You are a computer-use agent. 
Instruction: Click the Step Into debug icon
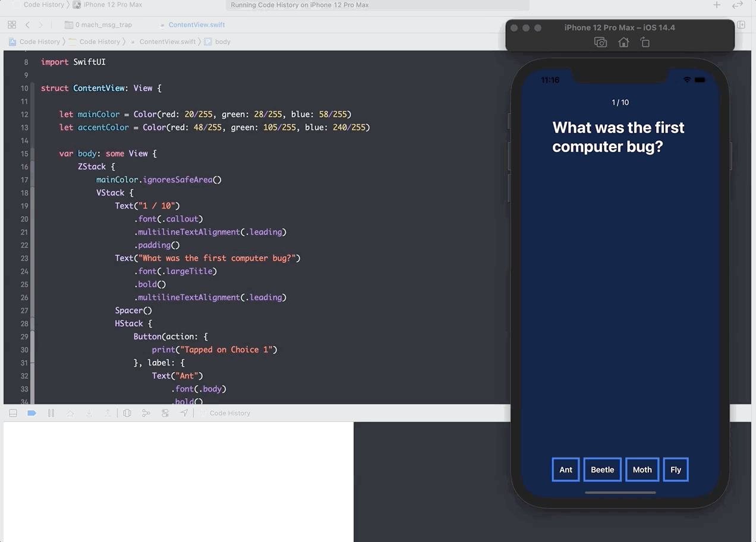point(89,413)
